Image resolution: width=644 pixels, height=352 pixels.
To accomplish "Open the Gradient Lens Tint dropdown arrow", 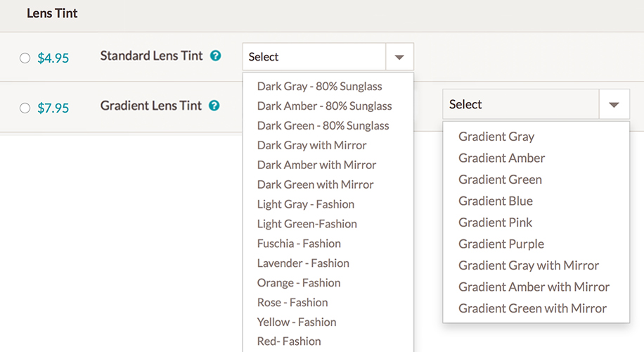I will pyautogui.click(x=614, y=104).
